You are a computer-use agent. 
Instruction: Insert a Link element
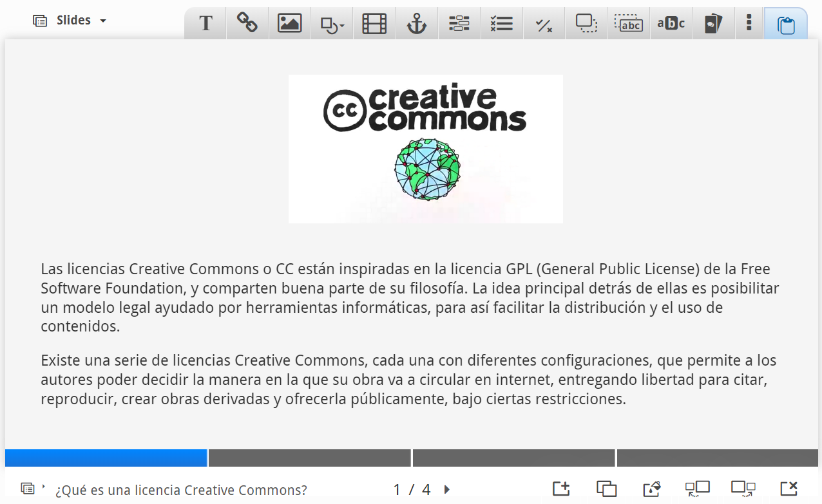(x=247, y=24)
